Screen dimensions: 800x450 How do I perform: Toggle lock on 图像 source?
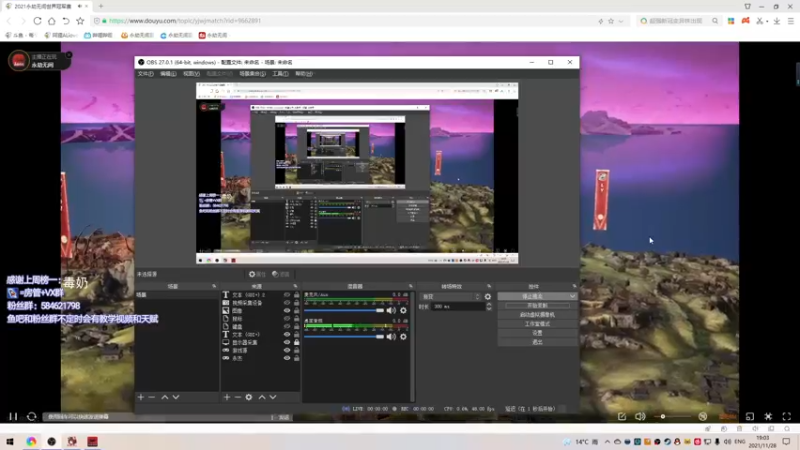coord(296,310)
